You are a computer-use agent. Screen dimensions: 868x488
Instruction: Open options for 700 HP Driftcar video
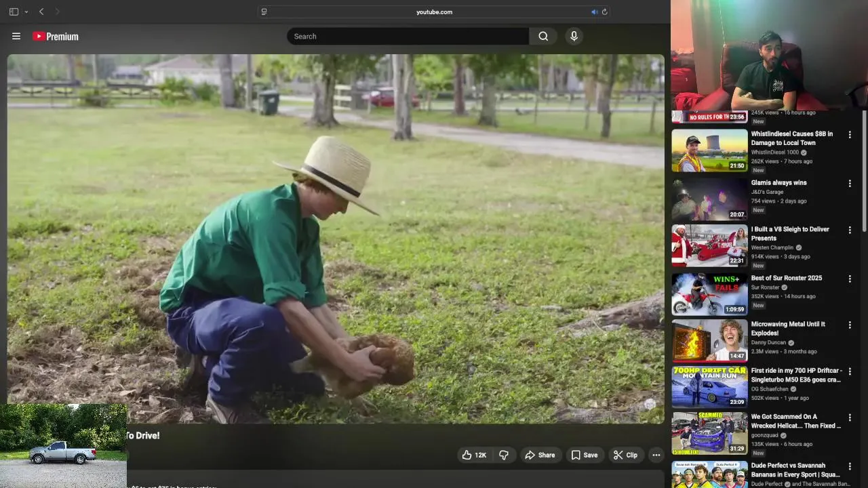point(850,371)
